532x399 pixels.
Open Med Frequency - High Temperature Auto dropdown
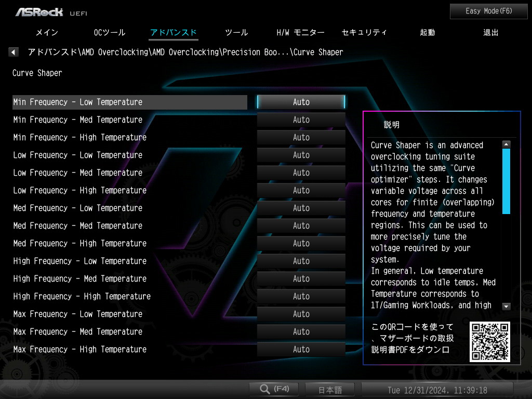point(301,243)
